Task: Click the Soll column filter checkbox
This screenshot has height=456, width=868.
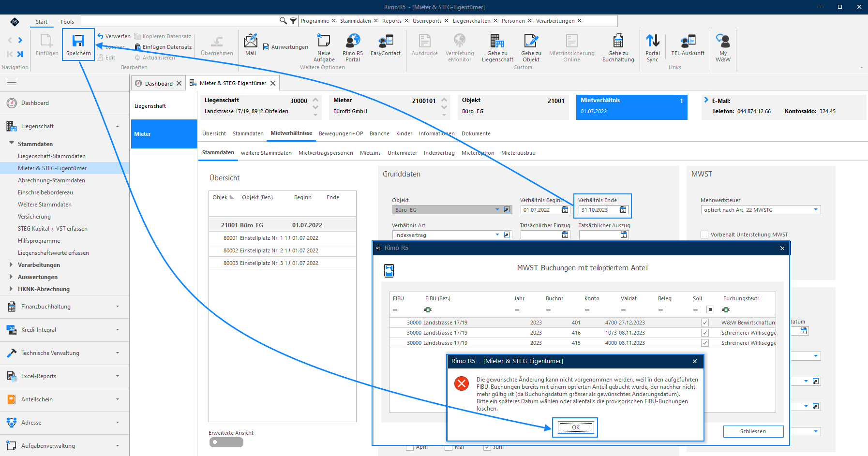Action: tap(710, 309)
